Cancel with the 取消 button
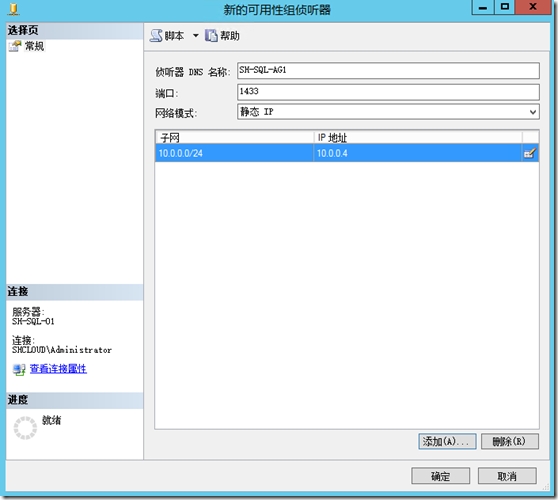Screen dimensions: 558x500 coord(507,476)
